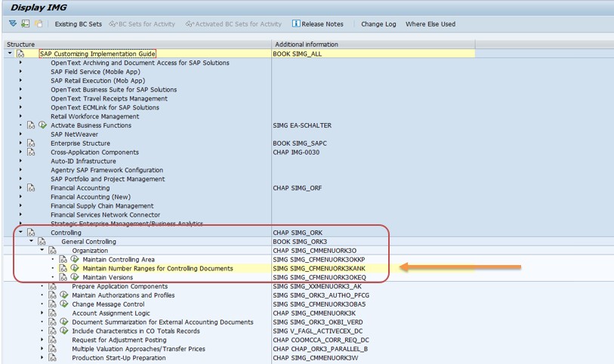Execute Maintain Number Ranges for Controlling Documents icon
This screenshot has width=614, height=364.
pyautogui.click(x=75, y=268)
